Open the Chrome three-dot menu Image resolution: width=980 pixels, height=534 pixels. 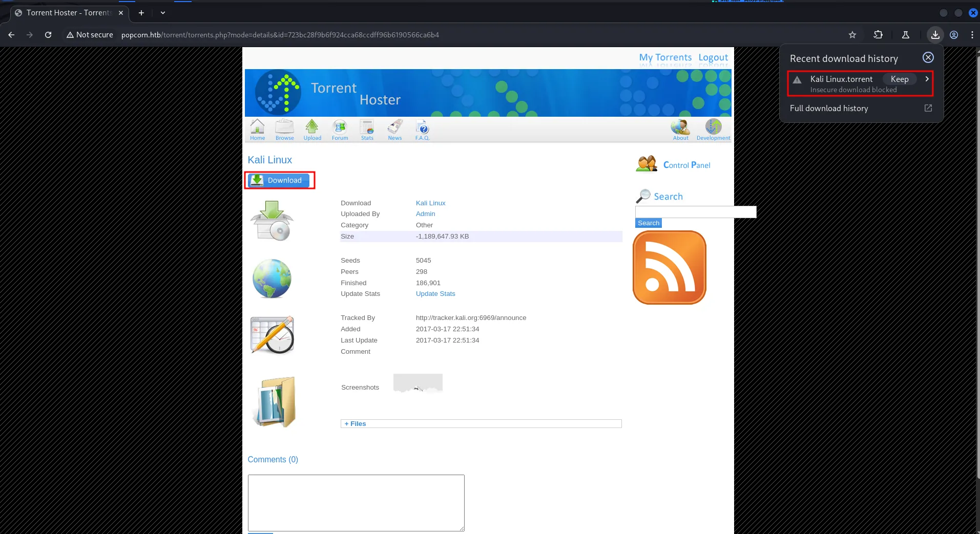(x=972, y=35)
